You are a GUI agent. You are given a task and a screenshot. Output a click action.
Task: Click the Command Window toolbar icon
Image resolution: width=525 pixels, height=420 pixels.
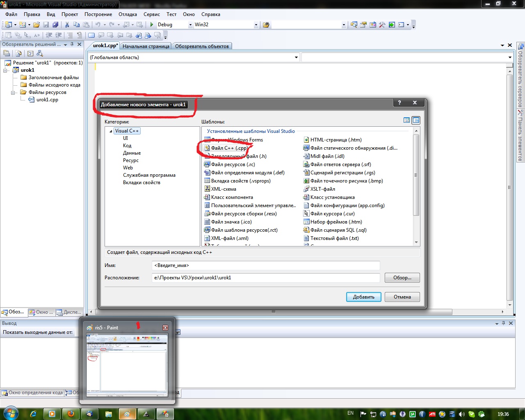pos(401,25)
